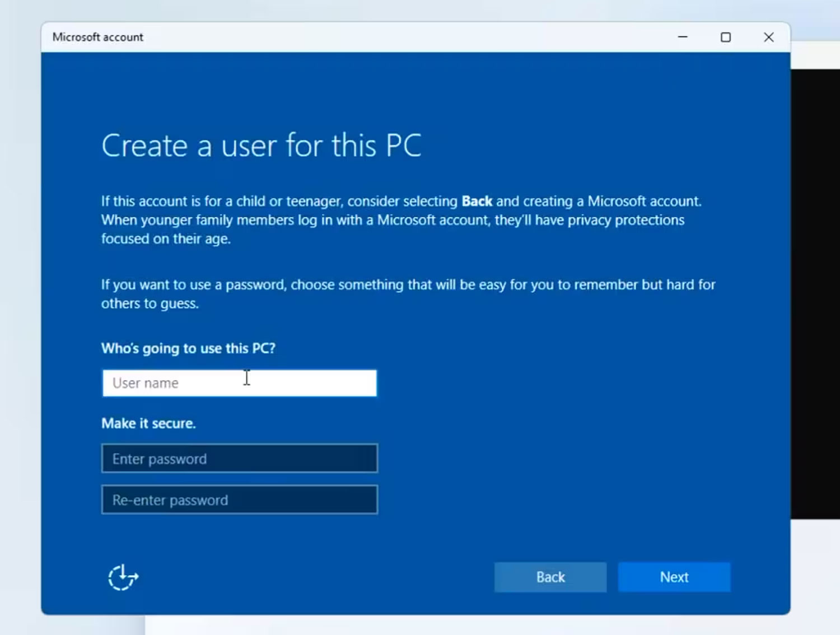Maximize the Microsoft account window

pyautogui.click(x=726, y=37)
